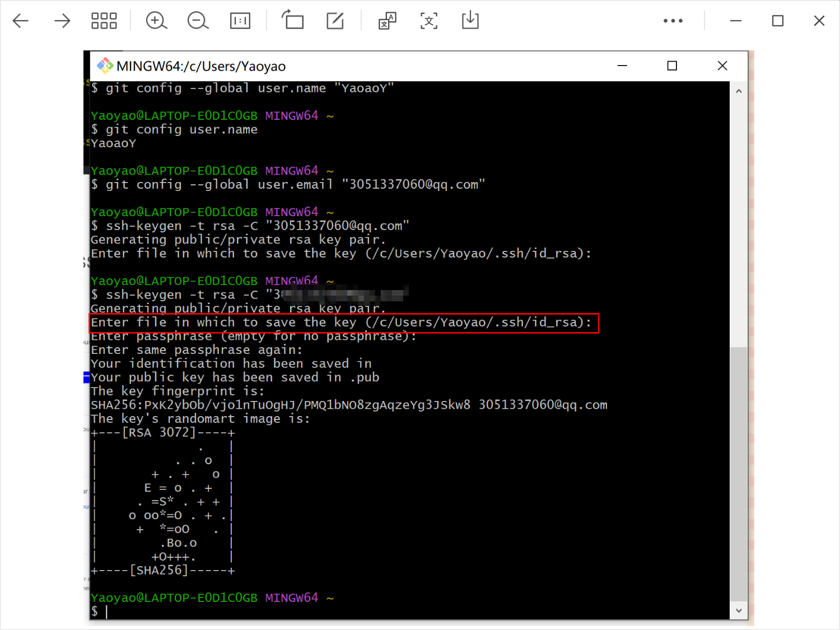Screen dimensions: 840x630
Task: Click the "git config user.name" command line
Action: [174, 129]
